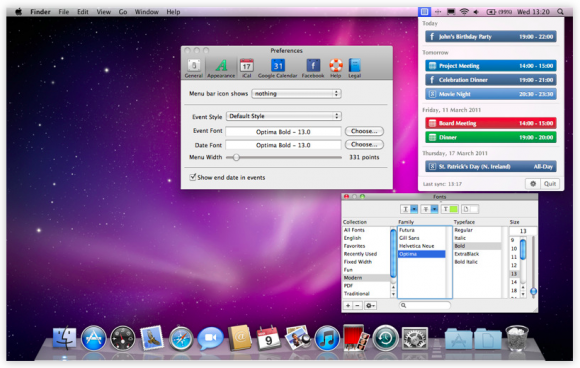Open the Facebook preferences tab
Screen dimensions: 580x368
[313, 68]
